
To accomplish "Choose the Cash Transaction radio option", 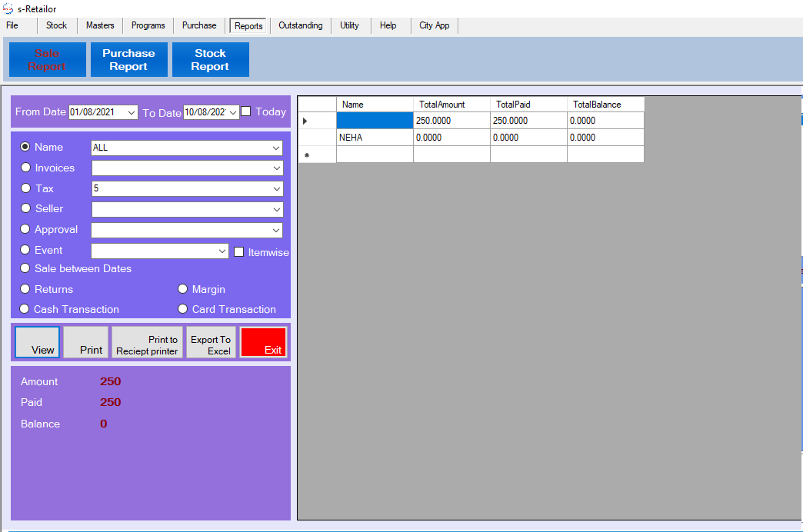I will point(25,309).
